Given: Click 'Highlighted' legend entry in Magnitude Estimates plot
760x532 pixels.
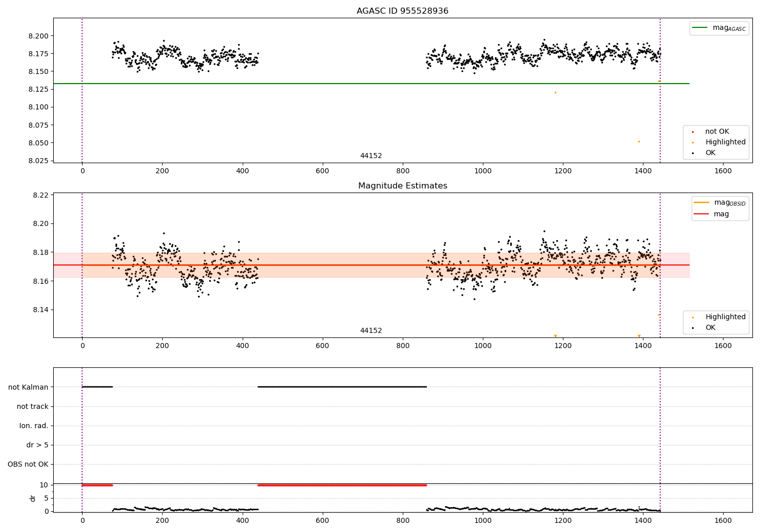Looking at the screenshot, I should (726, 317).
